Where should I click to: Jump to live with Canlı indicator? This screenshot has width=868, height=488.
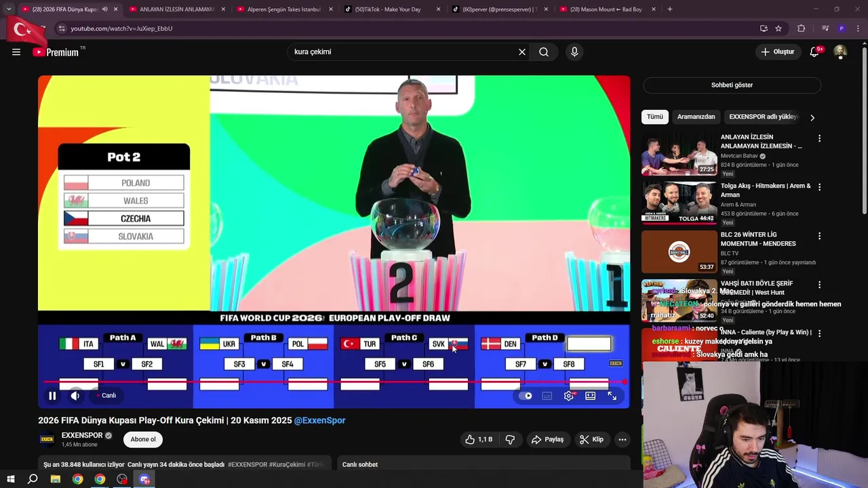[x=106, y=396]
